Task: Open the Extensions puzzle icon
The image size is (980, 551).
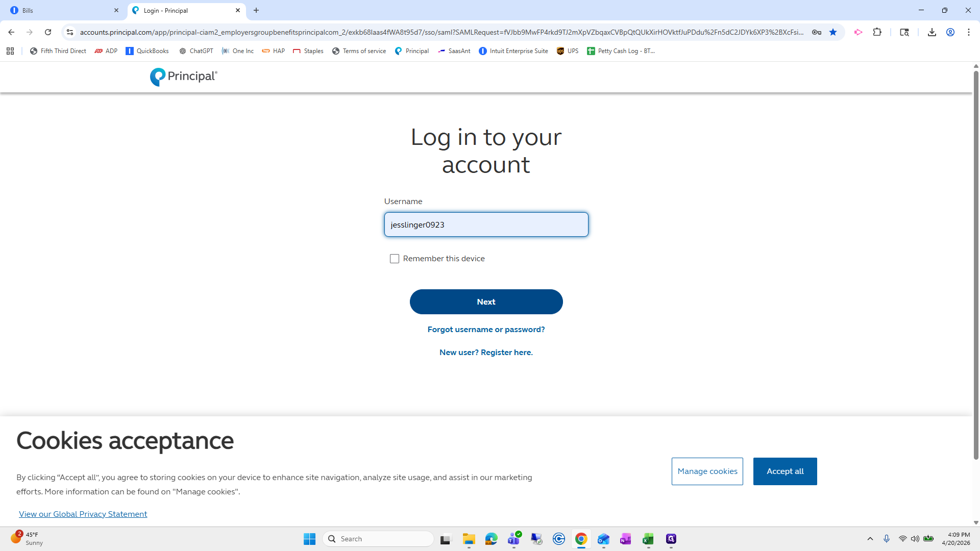Action: pyautogui.click(x=877, y=32)
